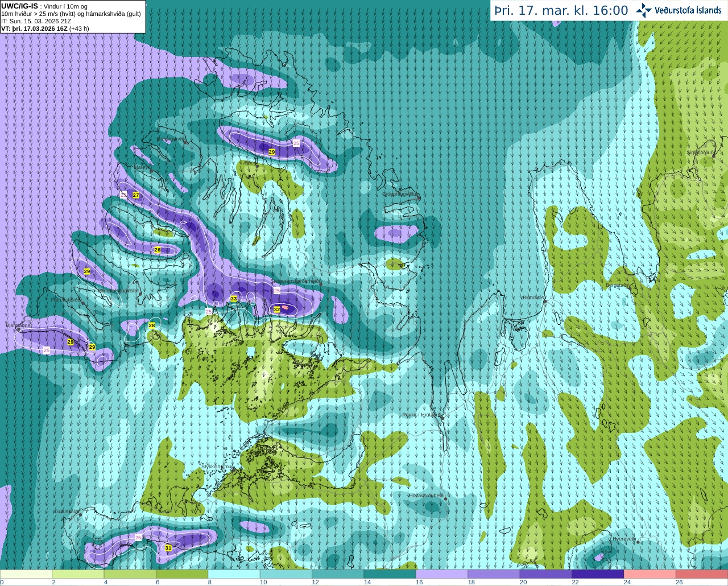Select the yellow gust marker 31
The height and width of the screenshot is (586, 728).
click(168, 548)
